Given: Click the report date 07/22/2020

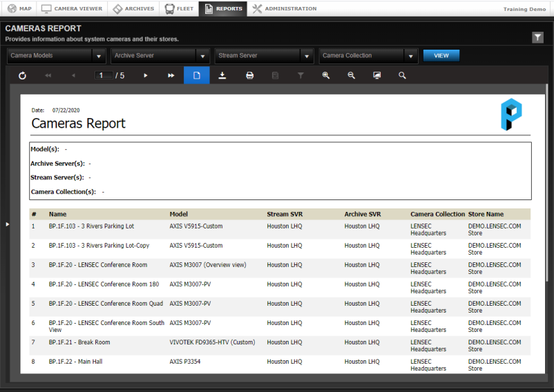Looking at the screenshot, I should (x=66, y=110).
